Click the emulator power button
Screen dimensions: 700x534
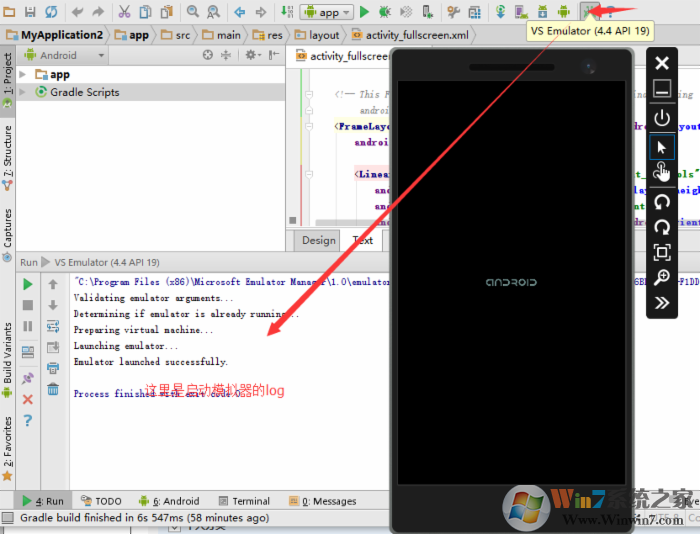(x=661, y=117)
